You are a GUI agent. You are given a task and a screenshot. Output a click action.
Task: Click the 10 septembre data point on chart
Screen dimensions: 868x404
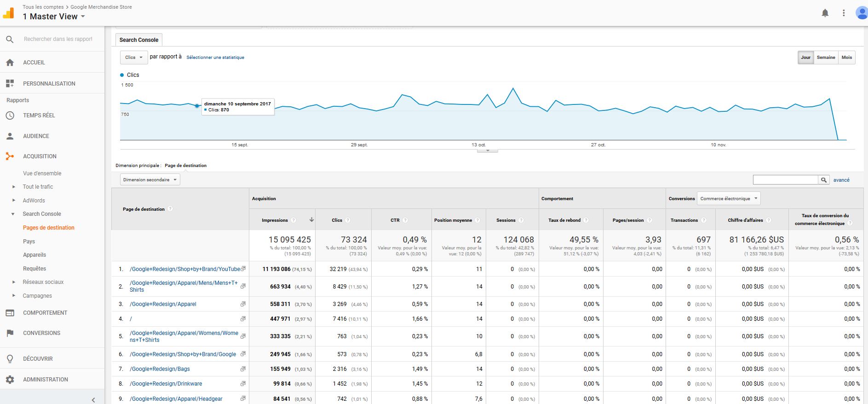(x=197, y=106)
